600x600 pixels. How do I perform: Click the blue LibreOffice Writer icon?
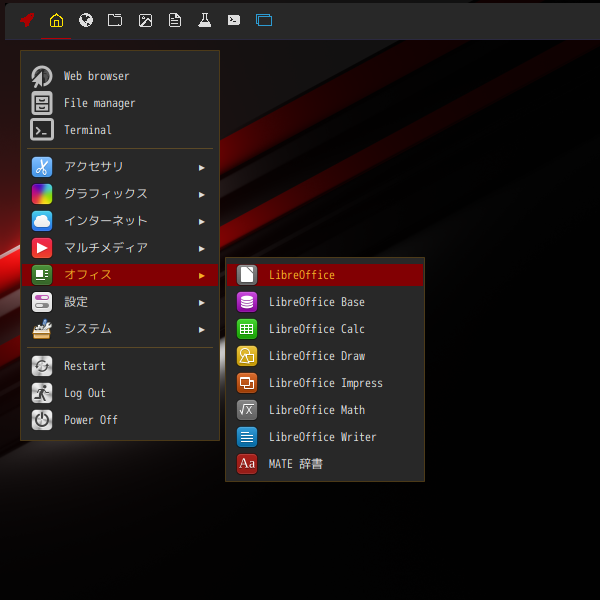tap(247, 437)
